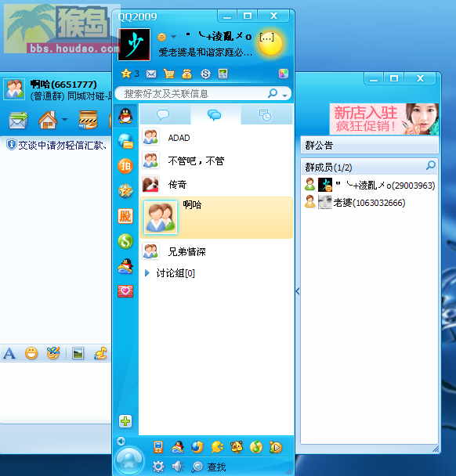456x476 pixels.
Task: Launch the QQ Live player icon in bottom bar
Action: (276, 447)
